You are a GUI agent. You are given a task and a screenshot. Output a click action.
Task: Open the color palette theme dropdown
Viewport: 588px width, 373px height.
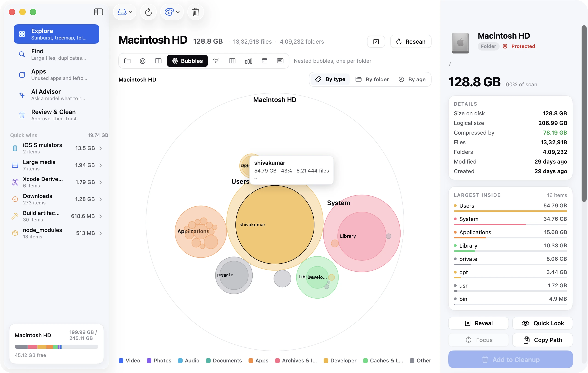pos(172,12)
